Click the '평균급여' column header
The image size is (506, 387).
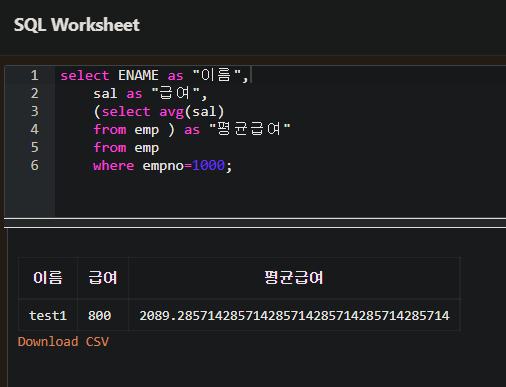(294, 278)
